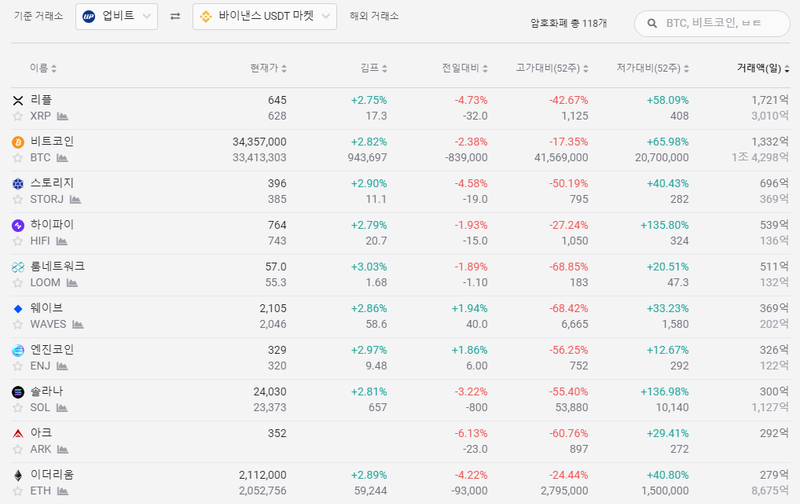Open chart icon next to STORJ
Screen dimensions: 800x504
coord(75,199)
